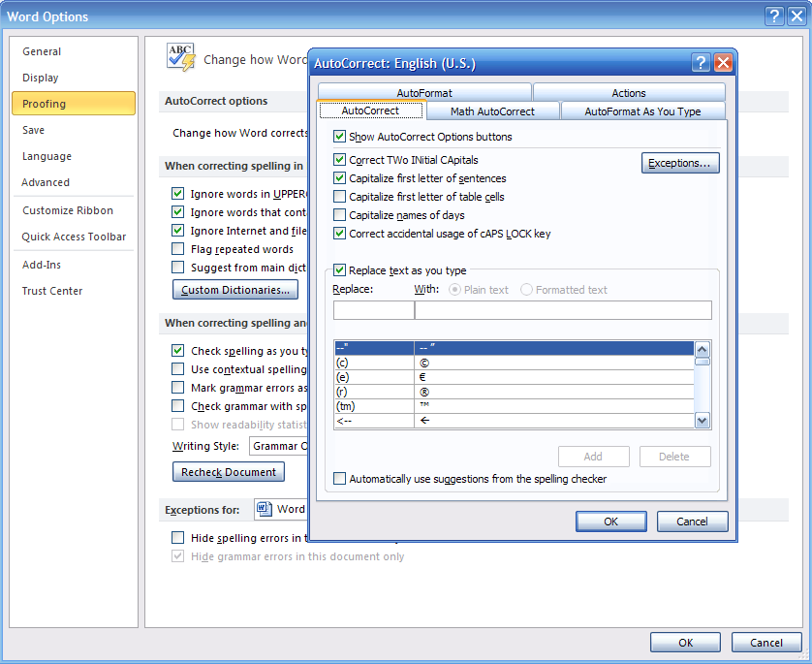The width and height of the screenshot is (812, 664).
Task: Select the (tm) trademark replacement row
Action: pos(515,406)
